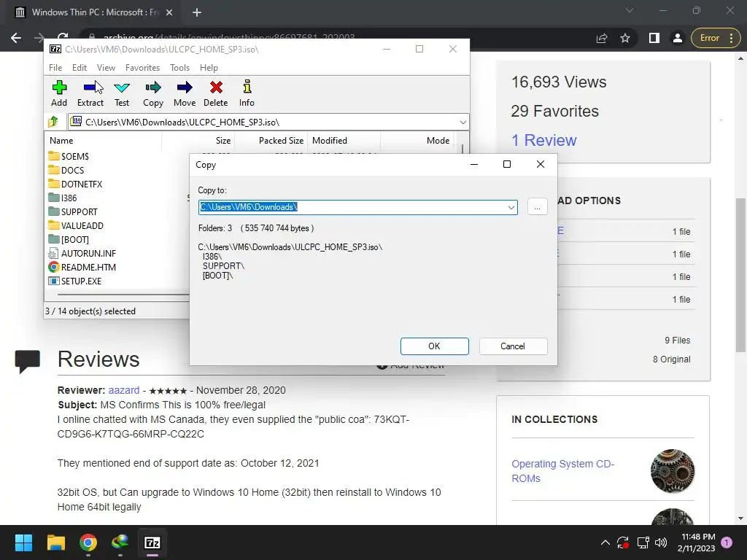Sort file list by Mode column
747x560 pixels.
pyautogui.click(x=417, y=141)
